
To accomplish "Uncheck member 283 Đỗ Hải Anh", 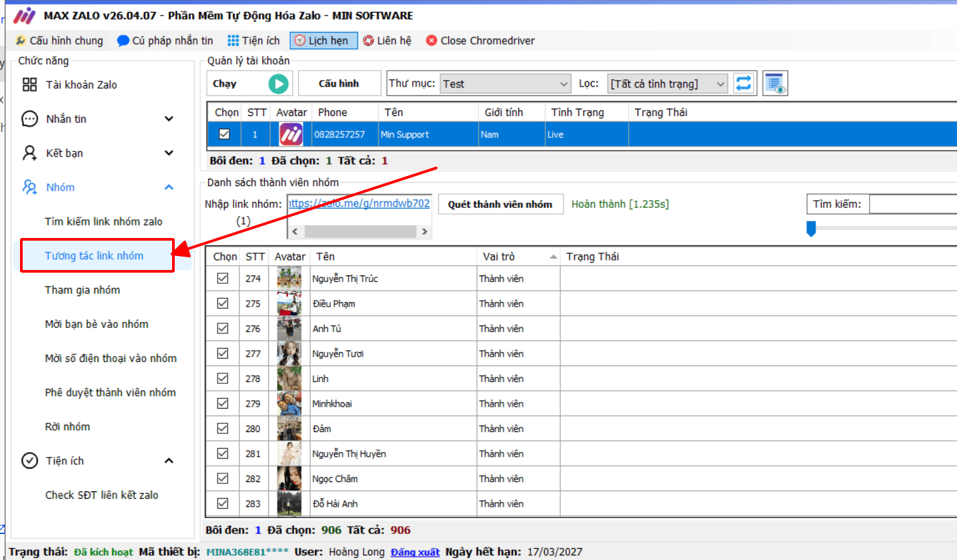I will pos(223,503).
